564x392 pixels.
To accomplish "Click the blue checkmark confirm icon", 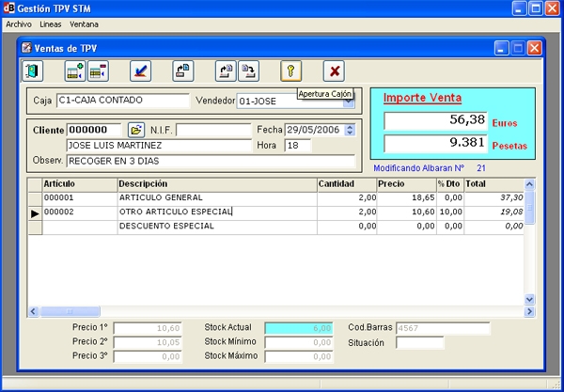I will click(x=140, y=71).
